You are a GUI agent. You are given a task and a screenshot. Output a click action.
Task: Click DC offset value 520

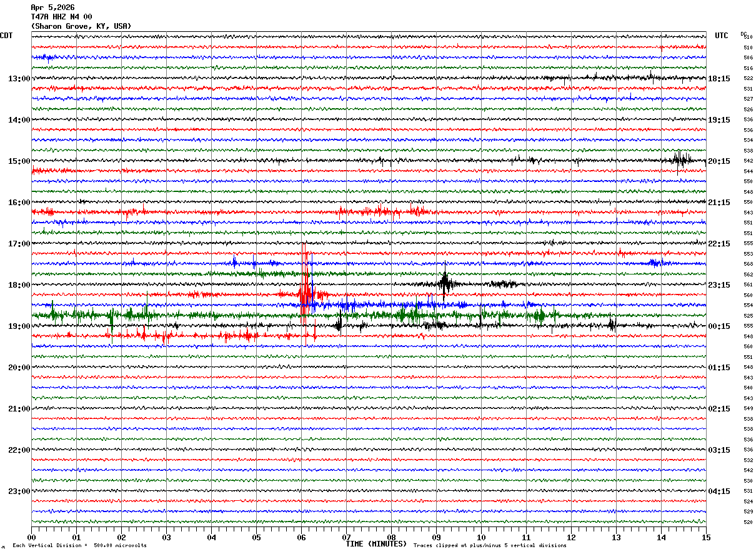pyautogui.click(x=748, y=522)
